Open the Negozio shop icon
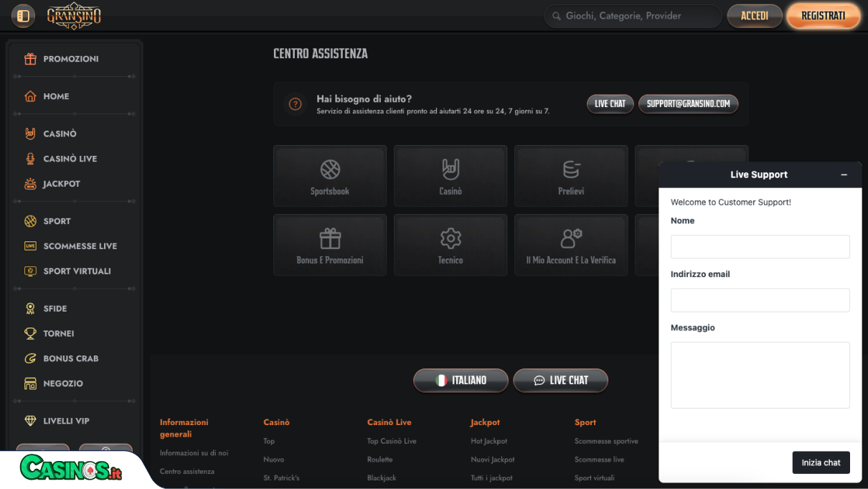Screen dimensions: 868x489 tap(30, 383)
